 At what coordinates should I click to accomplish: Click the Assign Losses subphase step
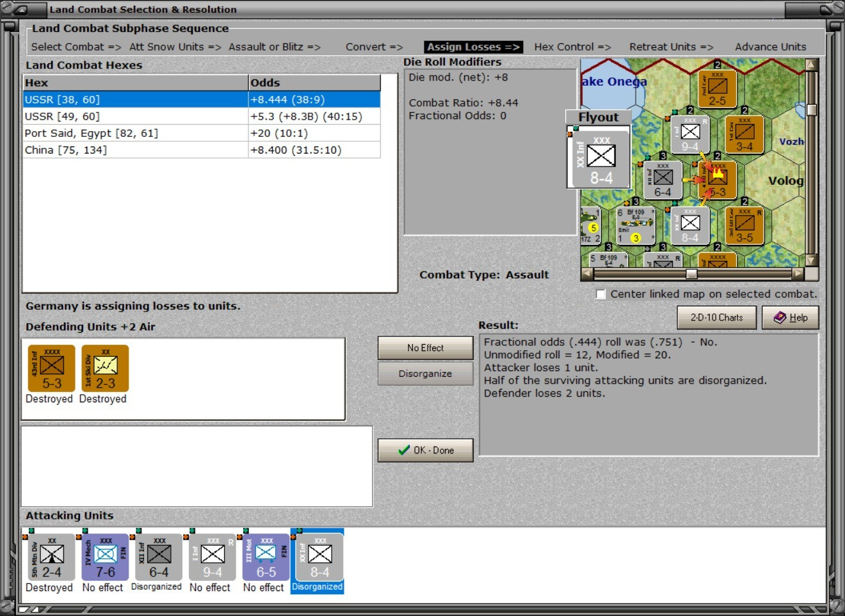click(474, 47)
